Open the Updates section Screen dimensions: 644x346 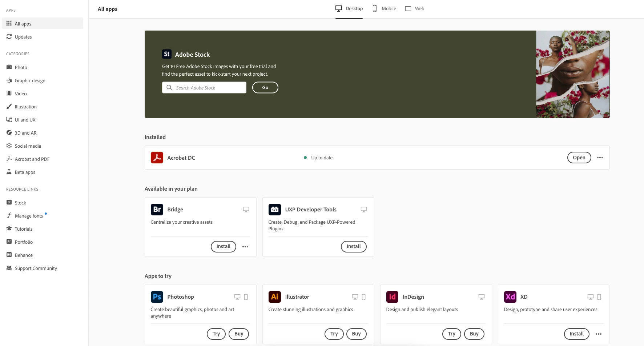(x=43, y=36)
